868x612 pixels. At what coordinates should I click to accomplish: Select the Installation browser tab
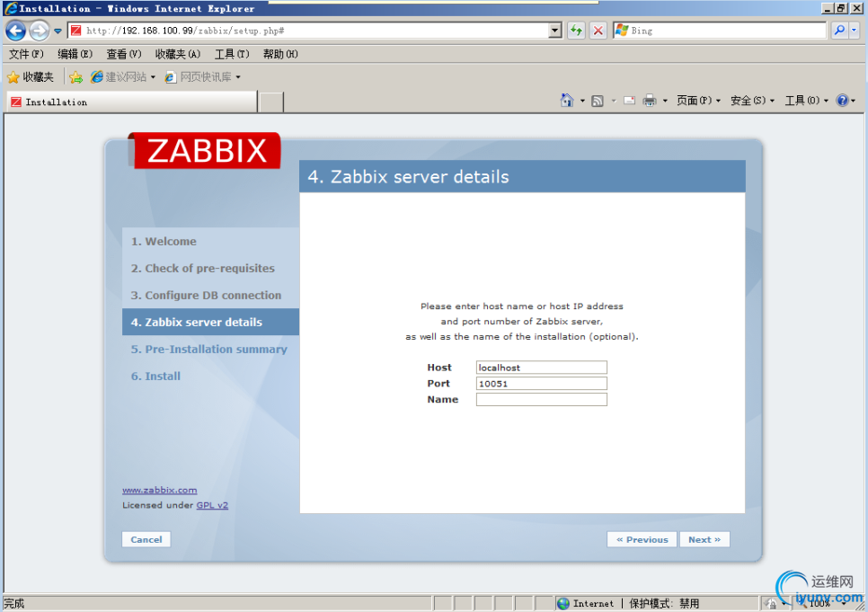point(132,102)
